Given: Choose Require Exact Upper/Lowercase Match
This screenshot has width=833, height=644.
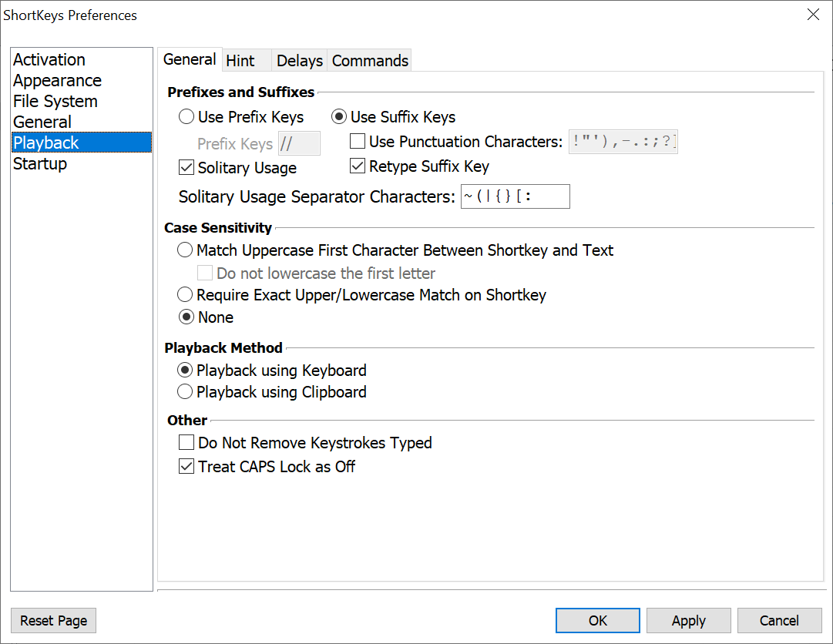Looking at the screenshot, I should click(x=185, y=295).
